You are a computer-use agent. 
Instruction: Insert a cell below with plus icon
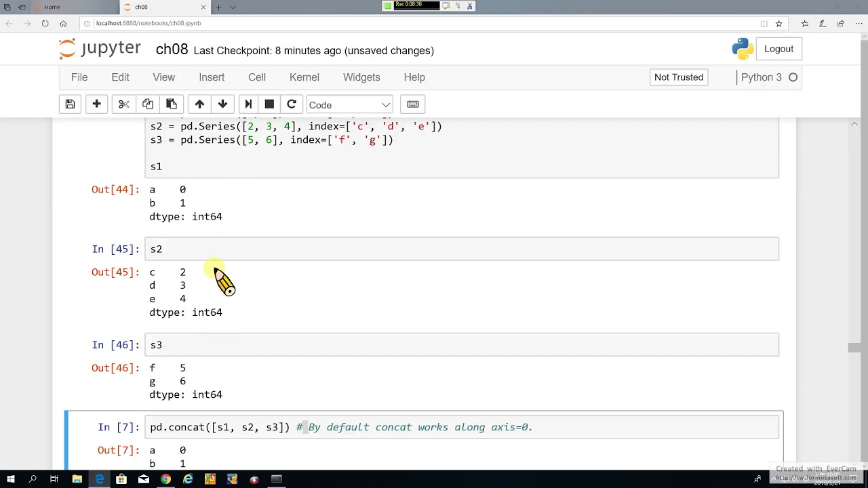tap(96, 104)
